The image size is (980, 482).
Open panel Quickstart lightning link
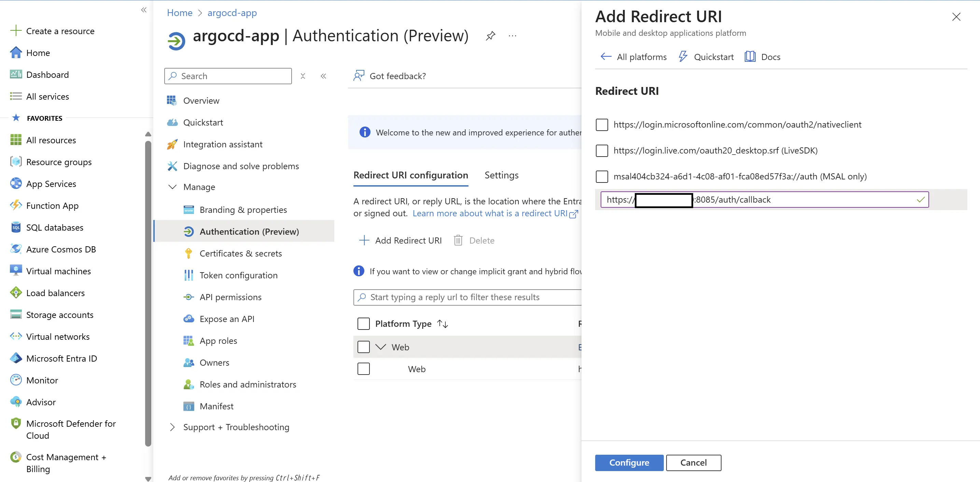706,57
